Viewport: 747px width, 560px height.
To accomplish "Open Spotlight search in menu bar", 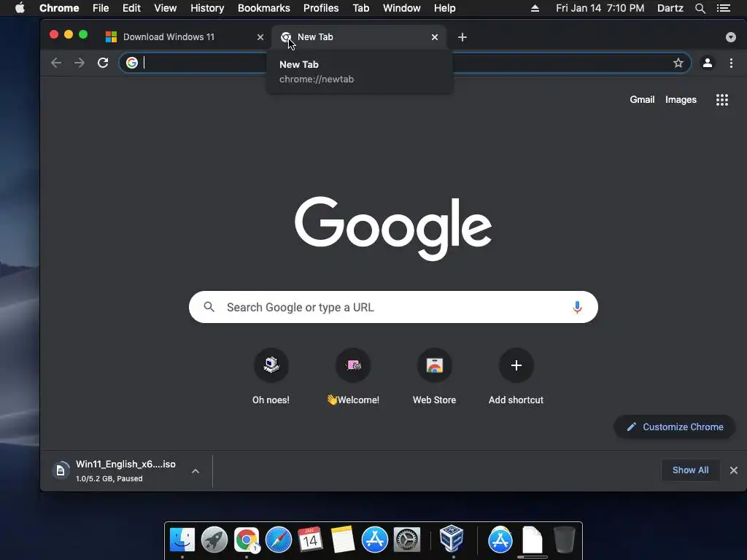I will pos(700,8).
